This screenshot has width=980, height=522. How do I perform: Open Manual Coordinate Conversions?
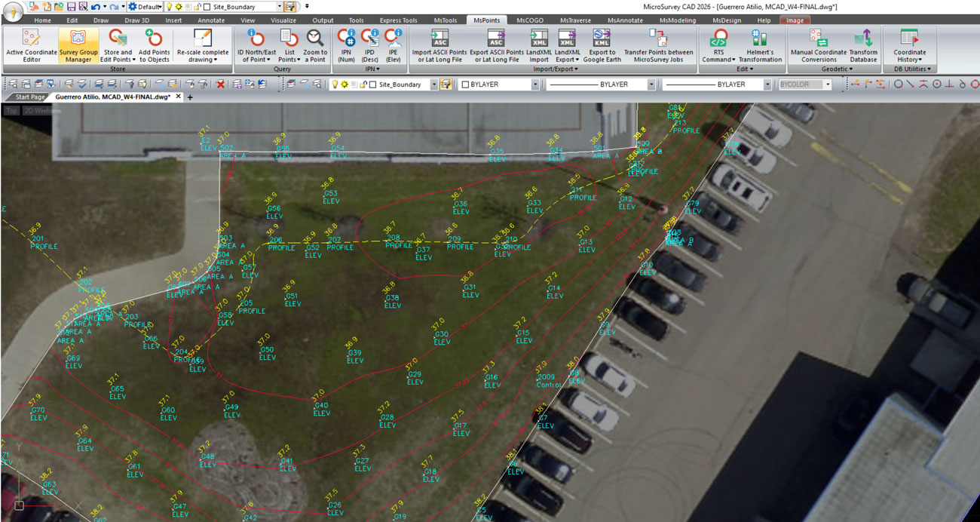[818, 45]
